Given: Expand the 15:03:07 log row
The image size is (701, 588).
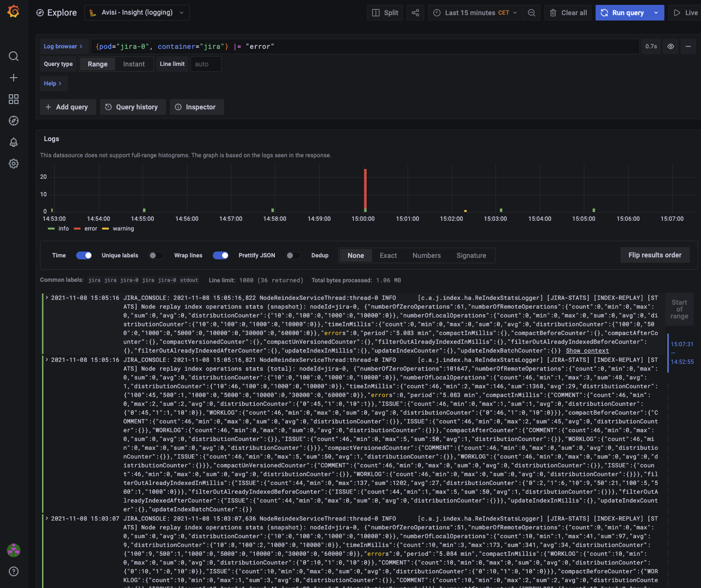Looking at the screenshot, I should (x=47, y=518).
